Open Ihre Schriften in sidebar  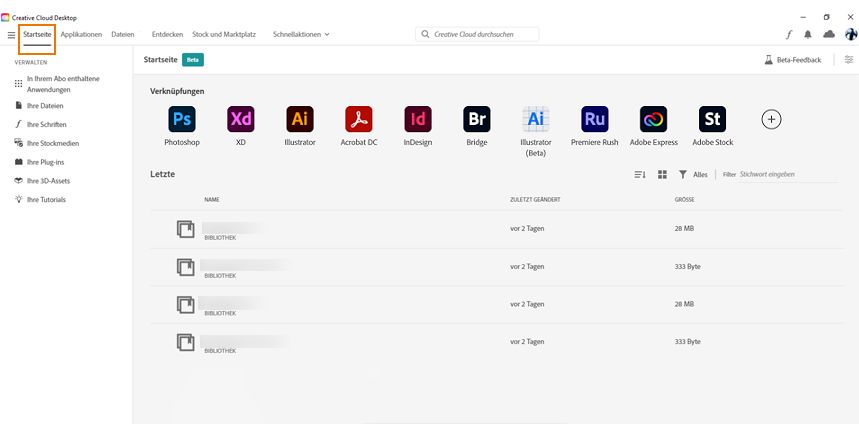41,124
